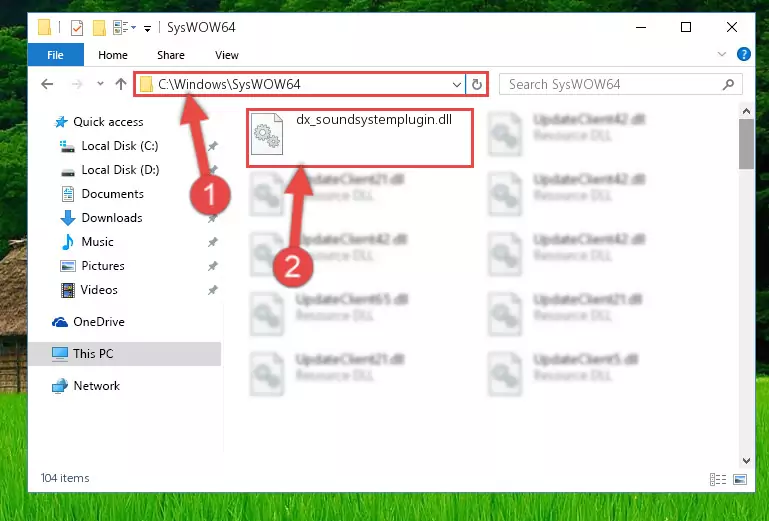Screen dimensions: 769x521
Task: Click the pin icon beside Videos
Action: coord(212,290)
